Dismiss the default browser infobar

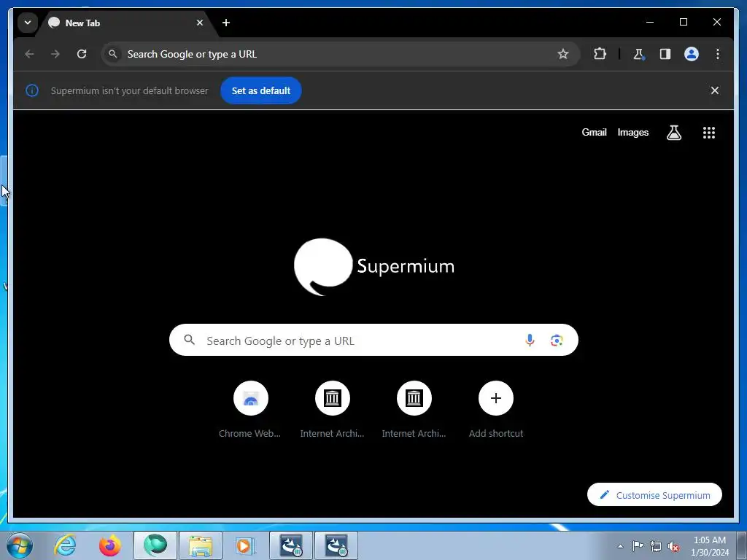pyautogui.click(x=715, y=90)
